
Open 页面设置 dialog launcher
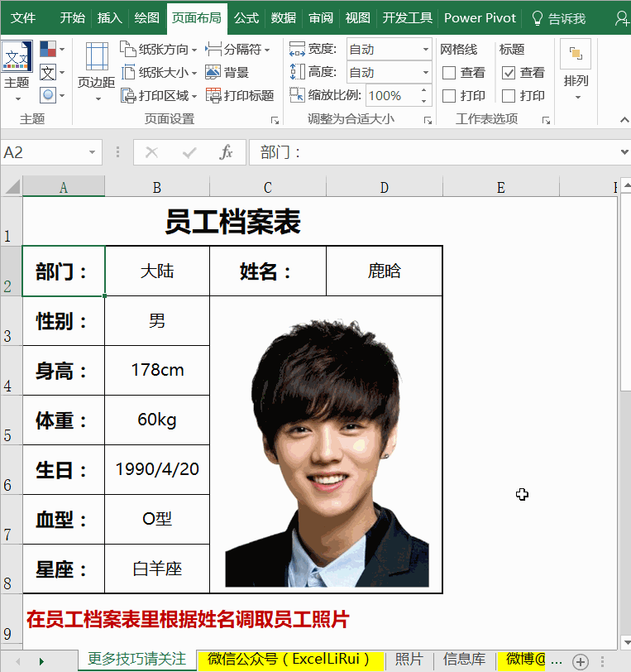tap(275, 121)
